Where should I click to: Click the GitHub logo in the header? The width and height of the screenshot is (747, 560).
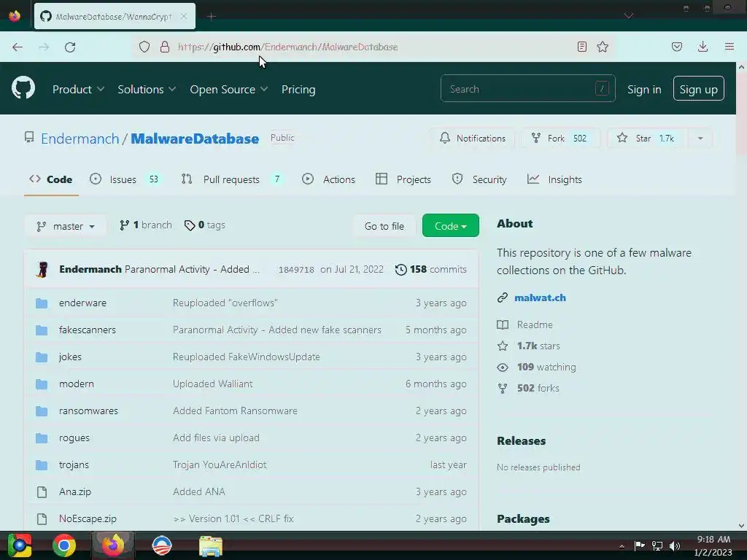23,88
